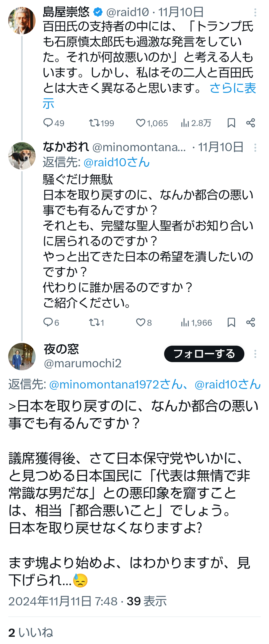
Task: Share 島屋崇悠's post
Action: coord(251,123)
